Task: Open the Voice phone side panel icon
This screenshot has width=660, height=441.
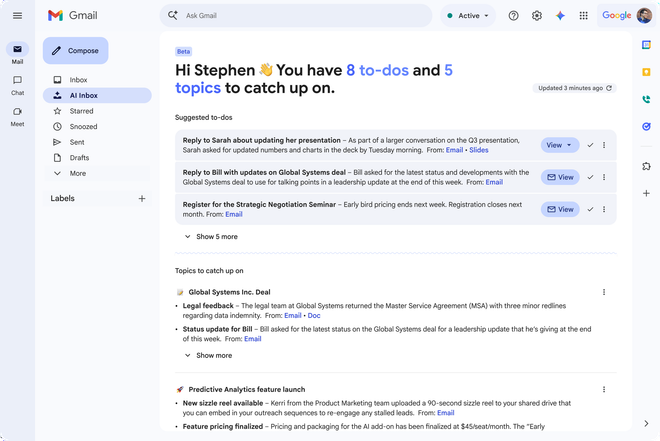Action: point(646,99)
